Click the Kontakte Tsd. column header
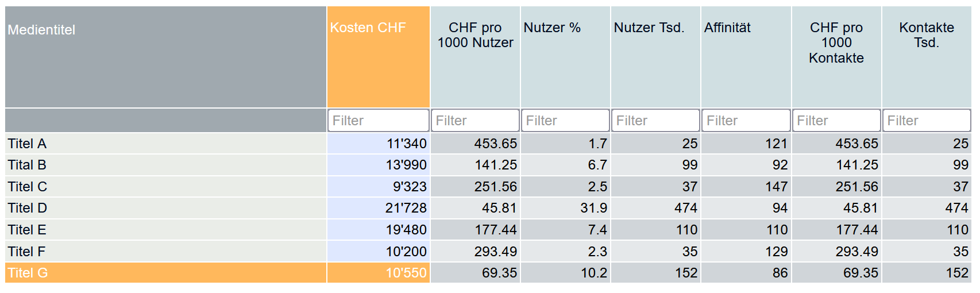980x293 pixels. [926, 35]
